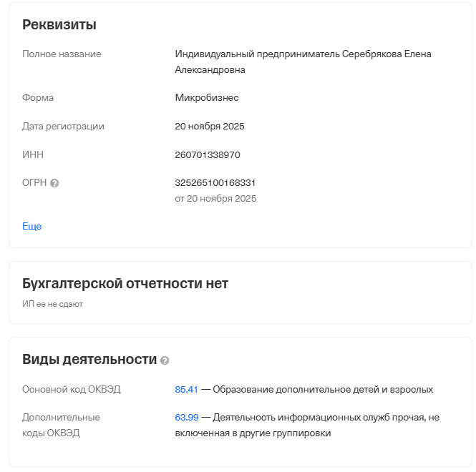Click the Виды деятельности heading text
476x472 pixels.
[89, 359]
